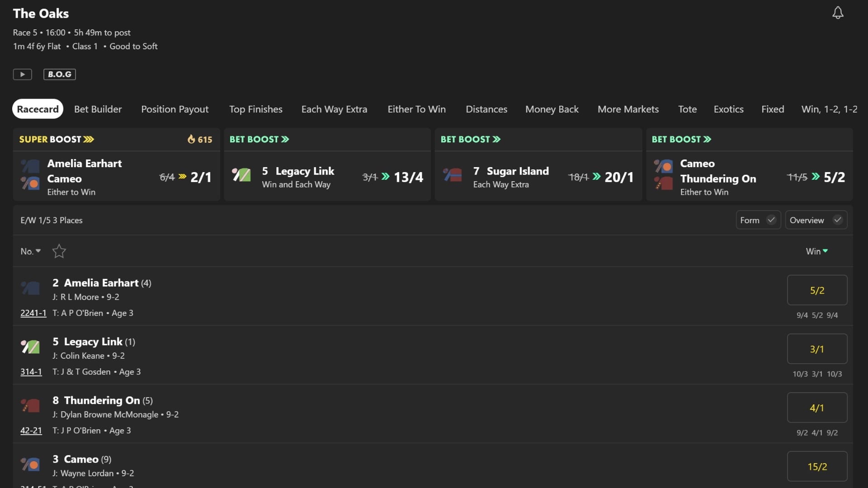Click E/W 1/5 3 Places text
The image size is (868, 488).
pyautogui.click(x=52, y=220)
